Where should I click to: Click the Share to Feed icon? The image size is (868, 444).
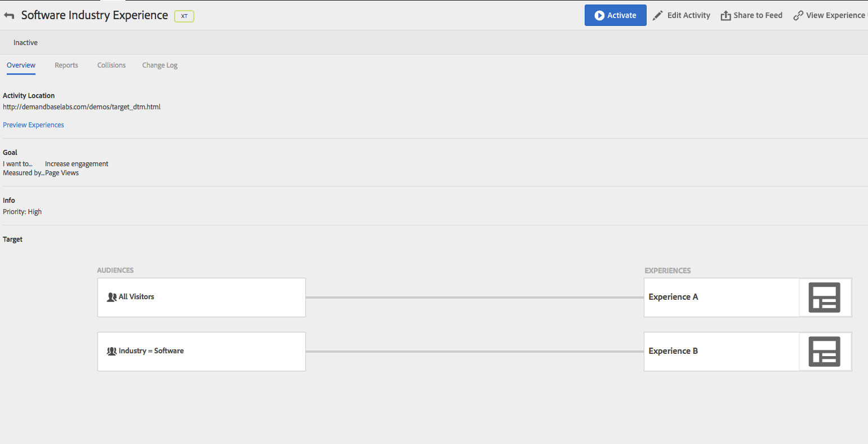(x=725, y=16)
